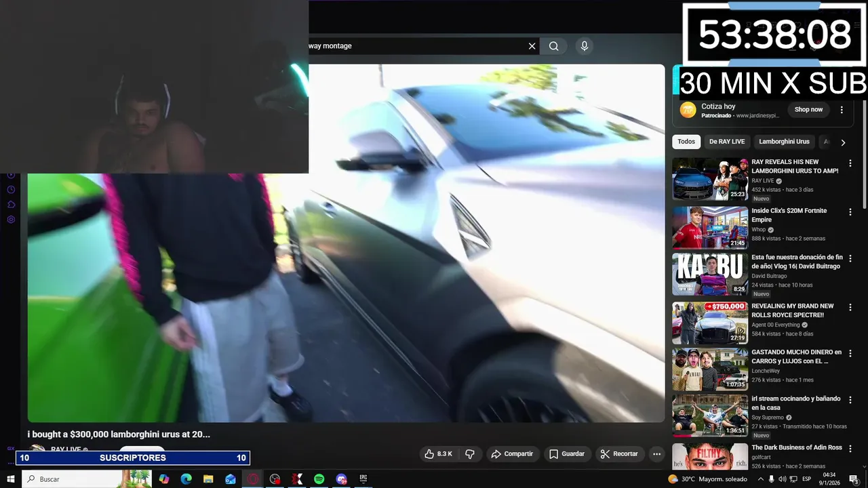Open Spotify from the taskbar
Image resolution: width=868 pixels, height=488 pixels.
[319, 479]
